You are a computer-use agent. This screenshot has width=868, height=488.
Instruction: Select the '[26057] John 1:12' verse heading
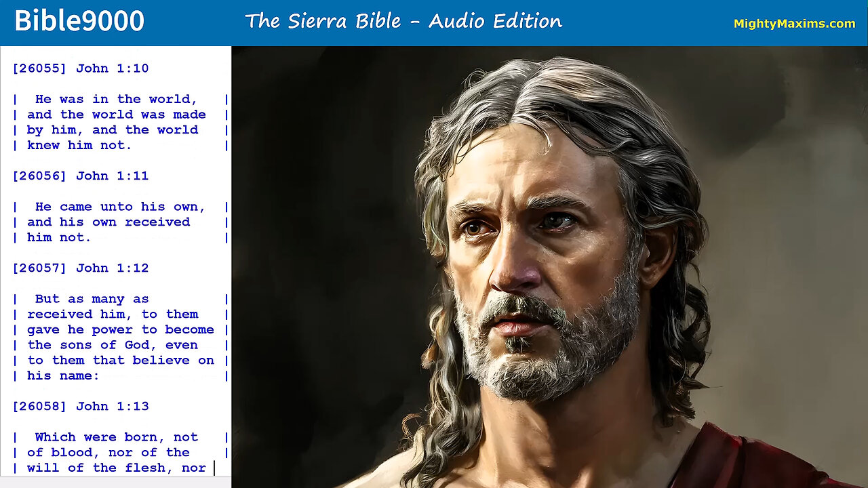tap(81, 268)
